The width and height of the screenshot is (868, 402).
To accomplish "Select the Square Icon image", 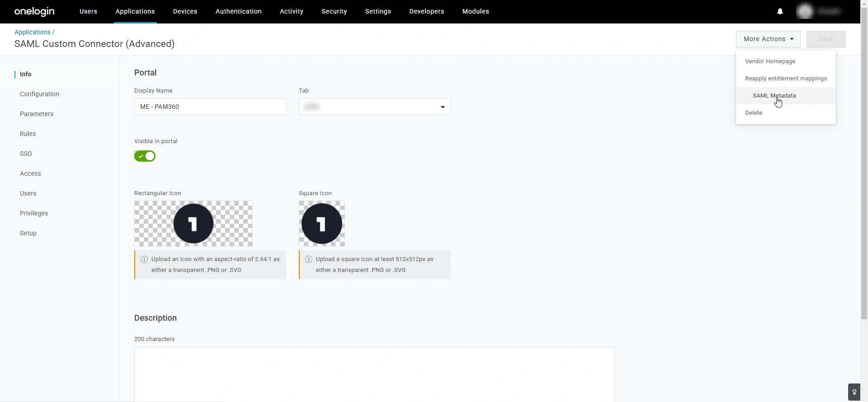I will [x=322, y=224].
